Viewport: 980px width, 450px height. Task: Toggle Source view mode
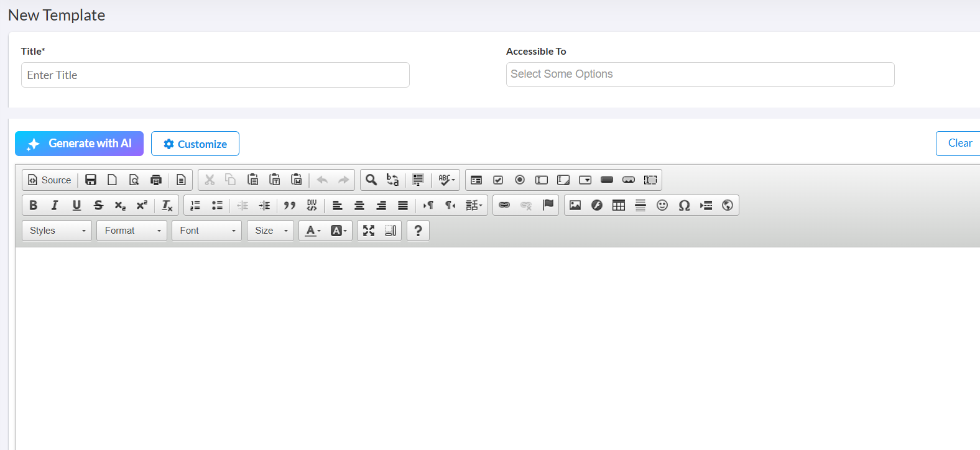pyautogui.click(x=50, y=180)
